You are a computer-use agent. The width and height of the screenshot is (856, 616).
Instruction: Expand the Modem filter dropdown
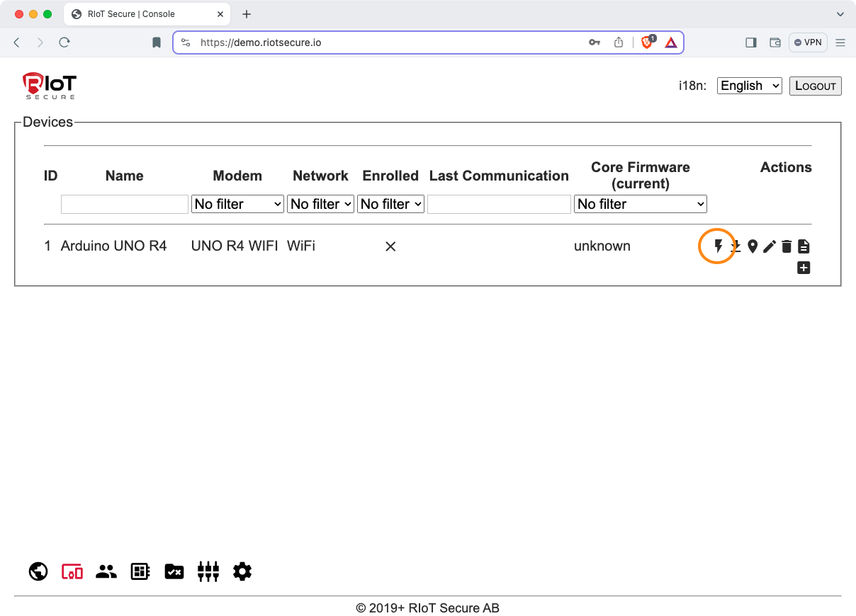(x=237, y=204)
